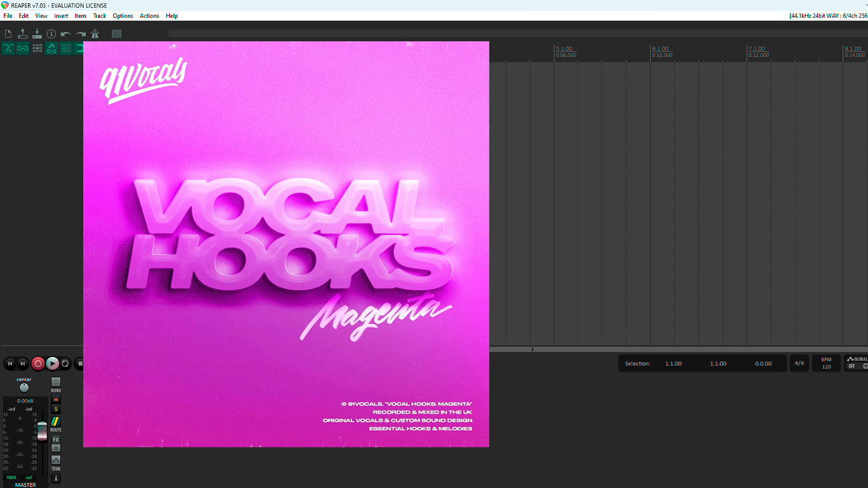The image size is (868, 488).
Task: Click master track info icon
Action: (56, 478)
